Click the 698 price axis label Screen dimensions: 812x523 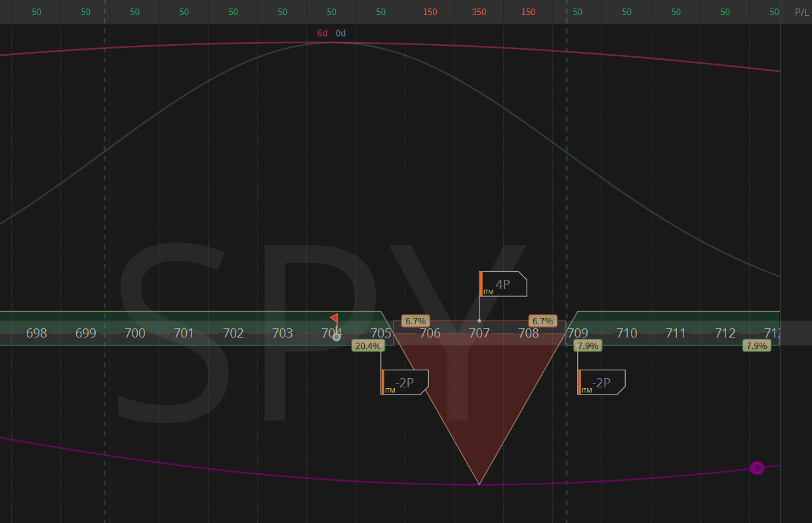click(x=36, y=333)
